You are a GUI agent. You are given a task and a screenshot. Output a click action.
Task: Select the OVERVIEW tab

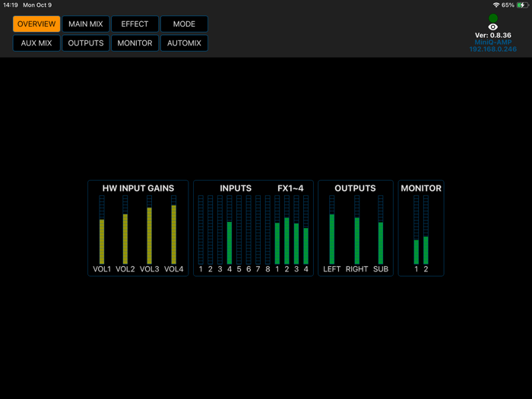pos(36,24)
